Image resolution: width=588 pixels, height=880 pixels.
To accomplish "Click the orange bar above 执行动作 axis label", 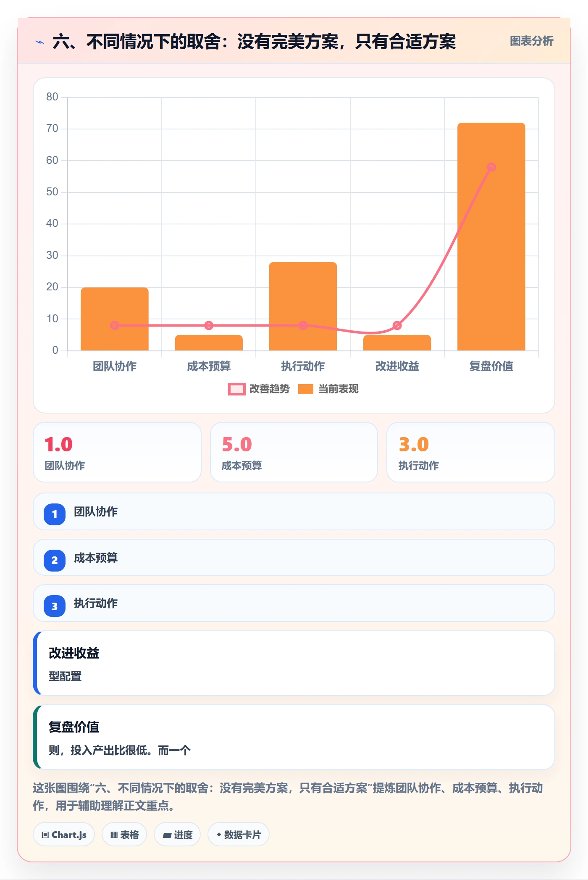I will [x=303, y=306].
